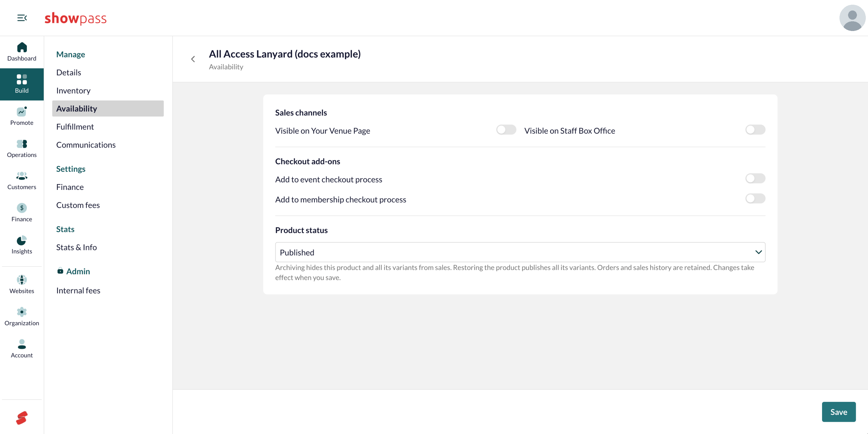The height and width of the screenshot is (434, 868).
Task: Click the 'All Access Lanyard (docs example)' title
Action: tap(285, 54)
